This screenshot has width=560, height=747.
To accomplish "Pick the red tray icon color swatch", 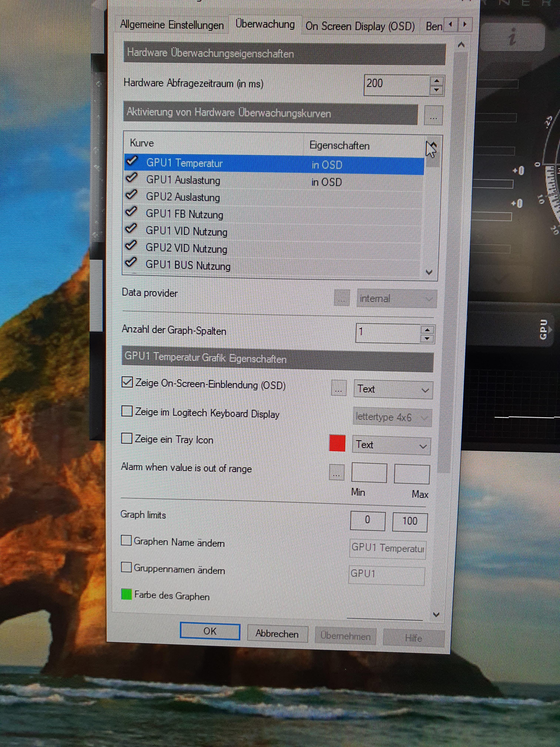I will point(337,443).
